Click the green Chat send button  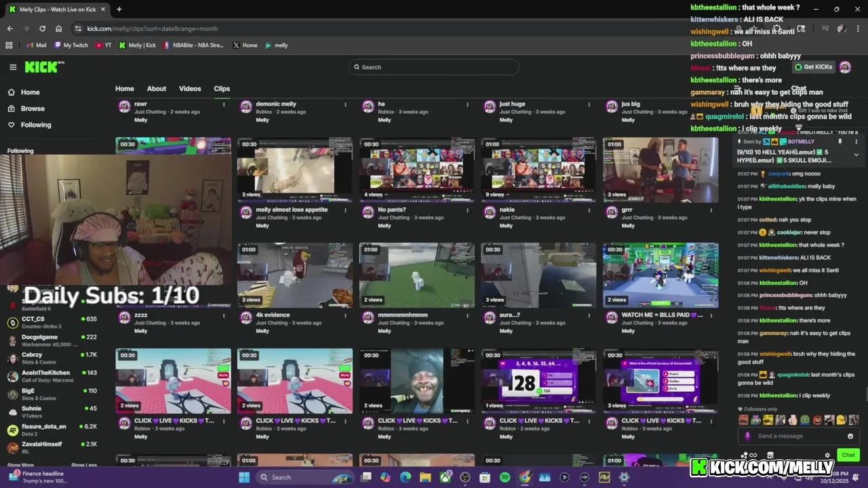tap(848, 455)
